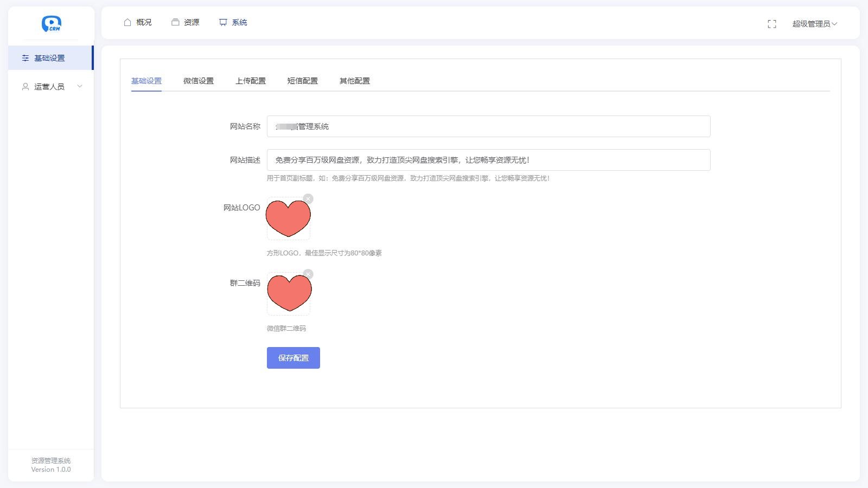Remove the 网站LOGO image via its X icon
The image size is (868, 488).
pyautogui.click(x=309, y=199)
